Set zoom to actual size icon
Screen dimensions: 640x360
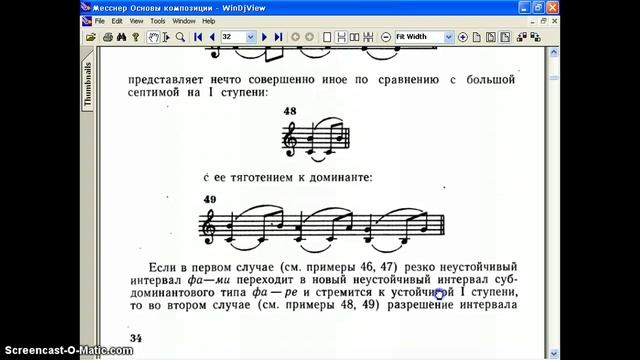pos(477,37)
